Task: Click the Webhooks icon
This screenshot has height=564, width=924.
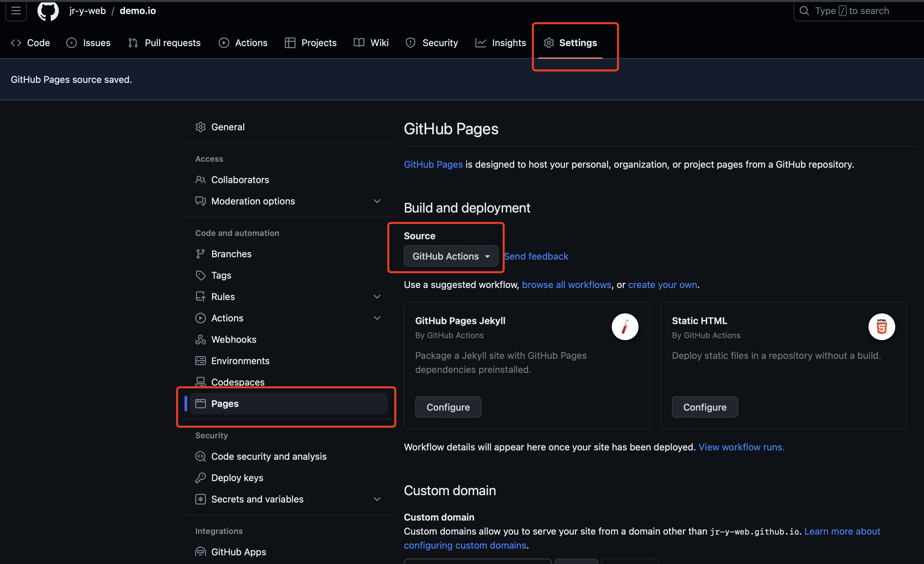Action: click(x=200, y=339)
